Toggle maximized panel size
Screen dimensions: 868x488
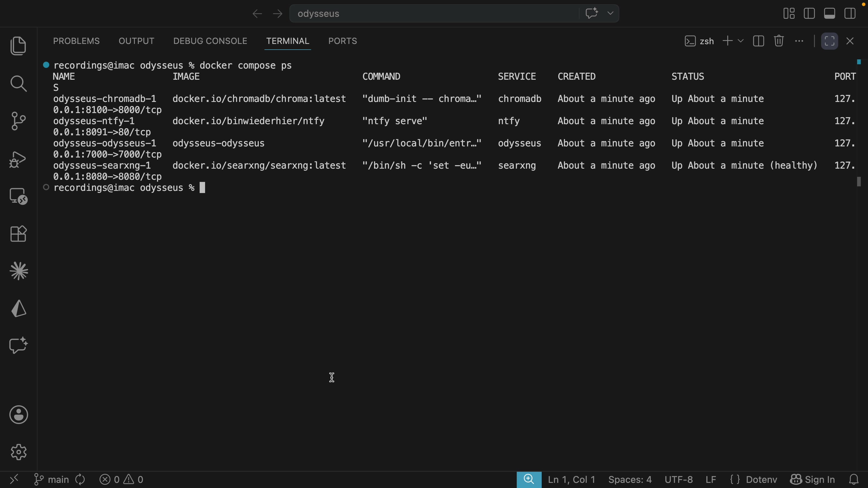(829, 41)
